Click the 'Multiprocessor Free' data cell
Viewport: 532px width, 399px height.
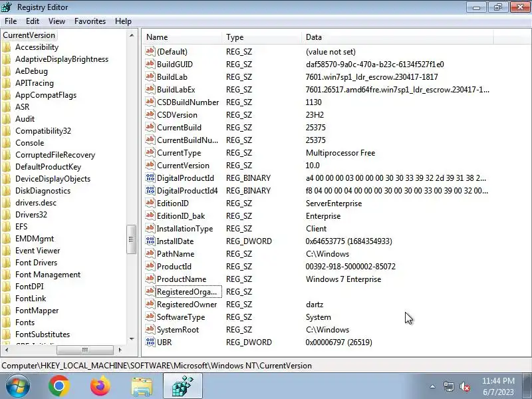point(340,153)
